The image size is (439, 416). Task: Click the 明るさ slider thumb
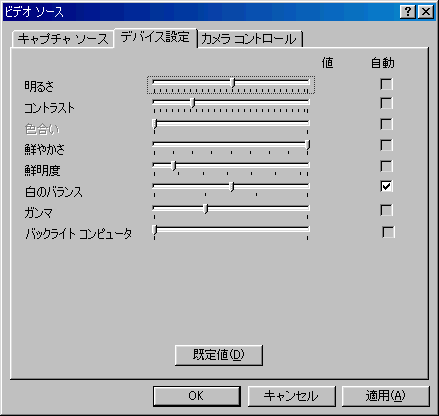coord(233,83)
